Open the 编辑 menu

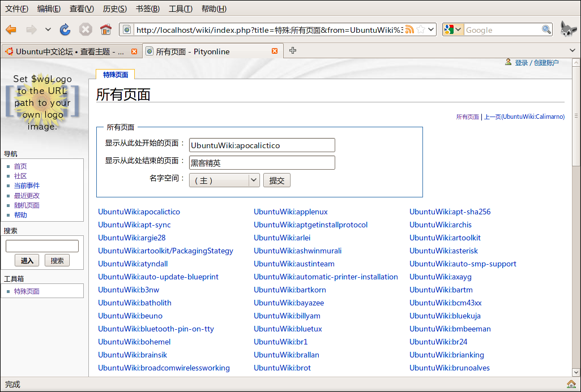49,8
